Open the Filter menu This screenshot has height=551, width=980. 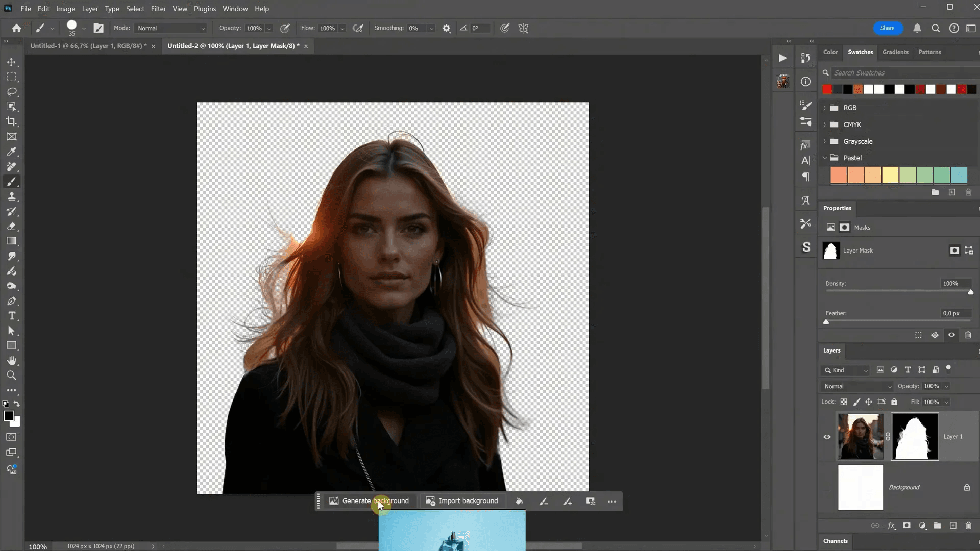(x=158, y=9)
